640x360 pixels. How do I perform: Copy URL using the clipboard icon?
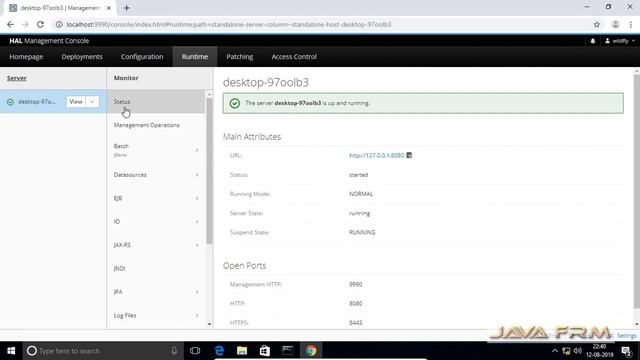pos(409,155)
